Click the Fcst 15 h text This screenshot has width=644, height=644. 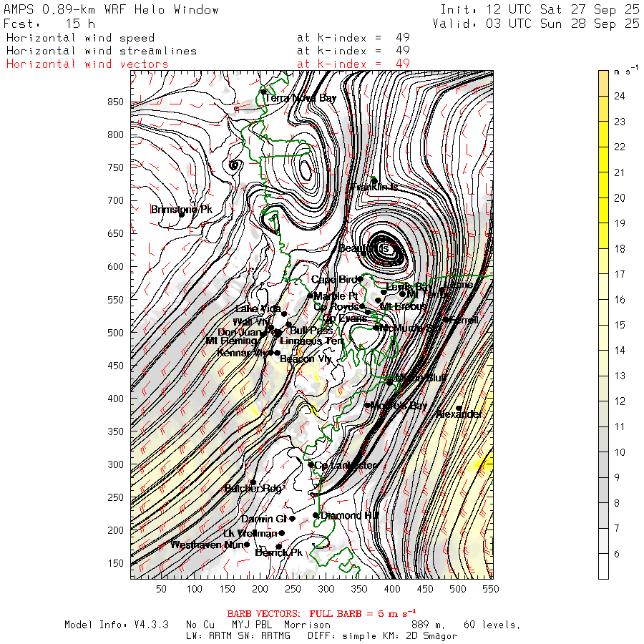pyautogui.click(x=49, y=24)
